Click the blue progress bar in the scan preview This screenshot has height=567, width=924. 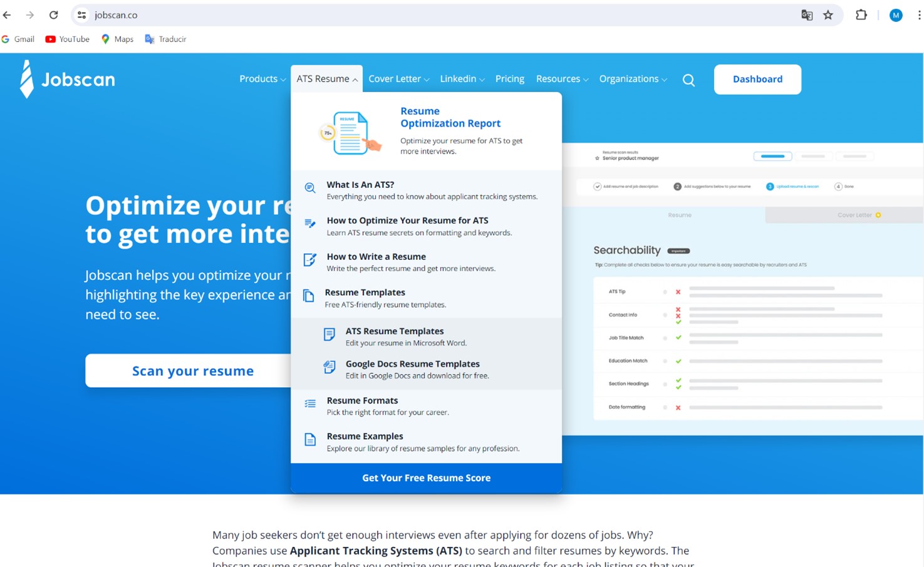773,156
